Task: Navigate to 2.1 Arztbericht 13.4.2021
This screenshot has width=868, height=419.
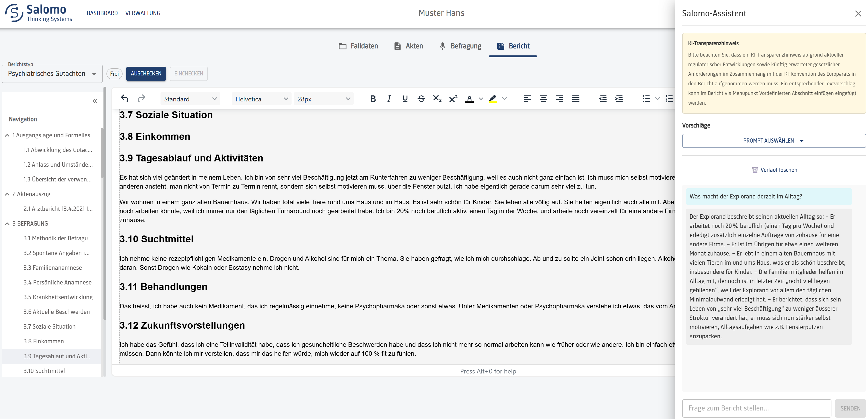Action: click(x=58, y=209)
